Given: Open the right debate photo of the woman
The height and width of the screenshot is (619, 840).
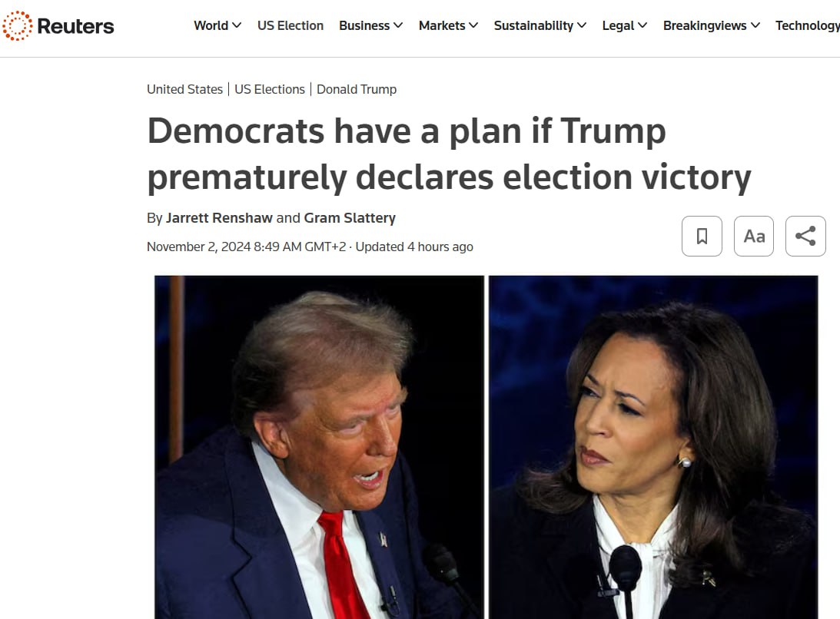Looking at the screenshot, I should (653, 447).
